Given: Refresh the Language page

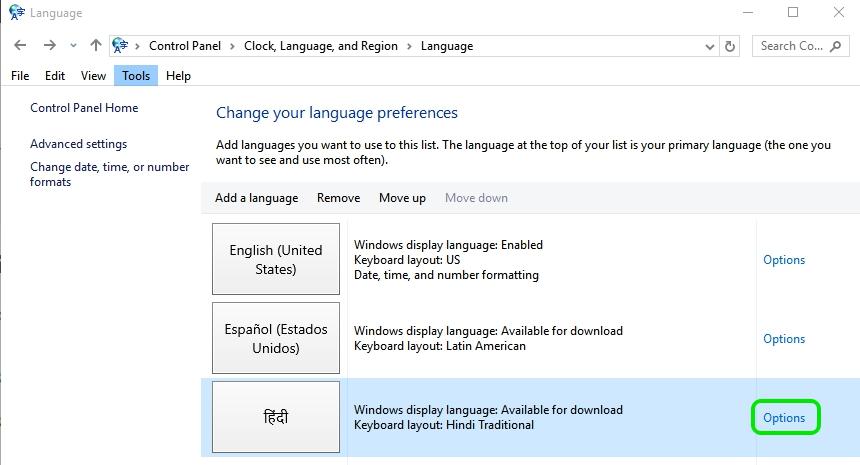Looking at the screenshot, I should click(729, 47).
